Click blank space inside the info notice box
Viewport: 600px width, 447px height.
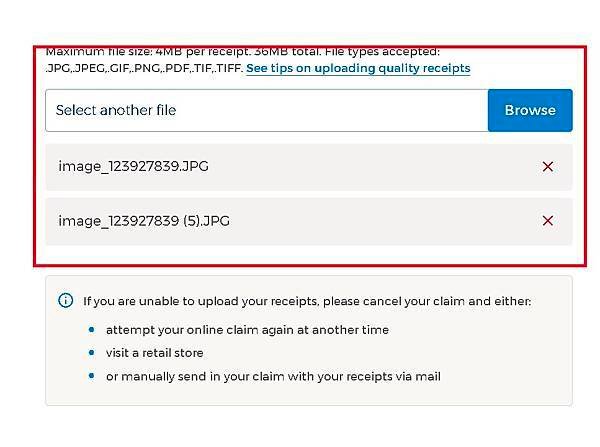click(497, 352)
